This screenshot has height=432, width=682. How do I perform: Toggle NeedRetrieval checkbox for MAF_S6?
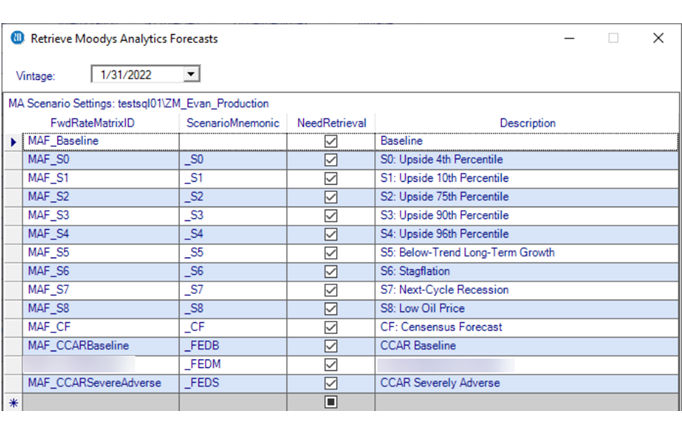(331, 271)
